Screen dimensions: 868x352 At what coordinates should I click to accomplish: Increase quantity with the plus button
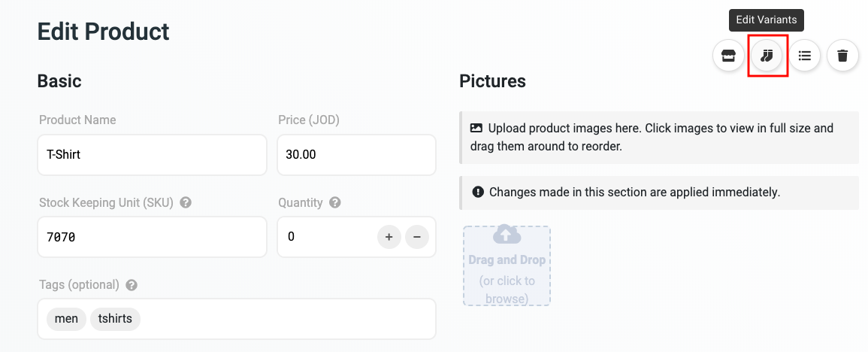(389, 237)
